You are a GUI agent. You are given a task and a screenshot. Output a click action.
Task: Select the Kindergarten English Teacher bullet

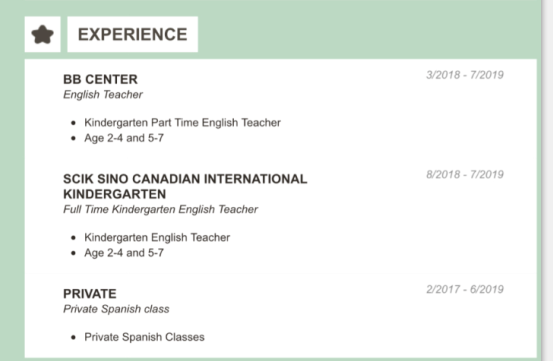coord(157,238)
